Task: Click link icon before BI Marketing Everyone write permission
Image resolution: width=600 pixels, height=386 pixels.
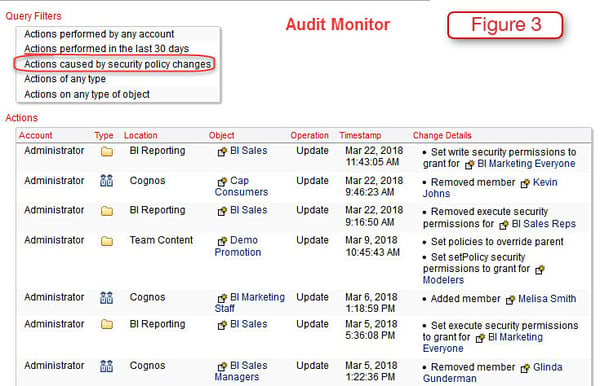Action: (x=469, y=165)
